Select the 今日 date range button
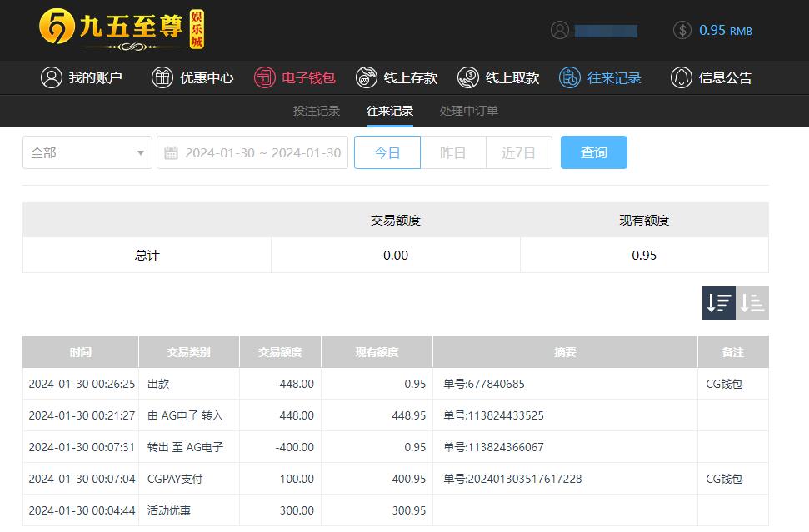The width and height of the screenshot is (809, 532). [x=387, y=152]
